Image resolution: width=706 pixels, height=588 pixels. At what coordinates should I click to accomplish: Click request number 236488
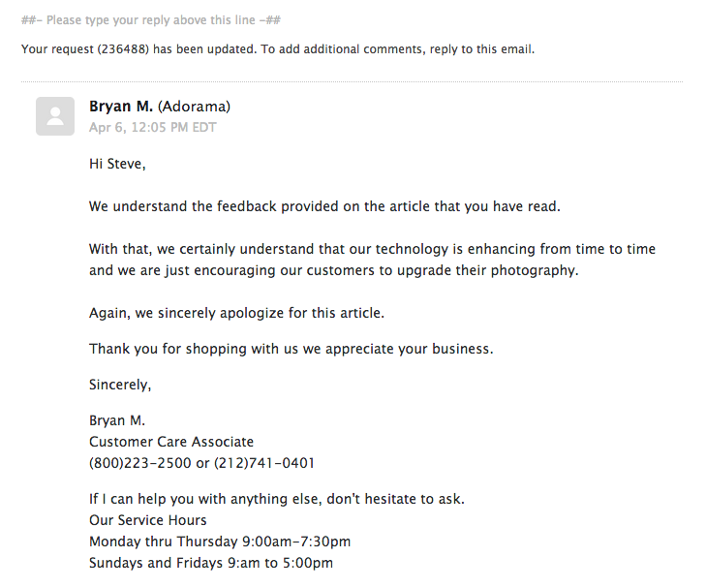tap(120, 49)
